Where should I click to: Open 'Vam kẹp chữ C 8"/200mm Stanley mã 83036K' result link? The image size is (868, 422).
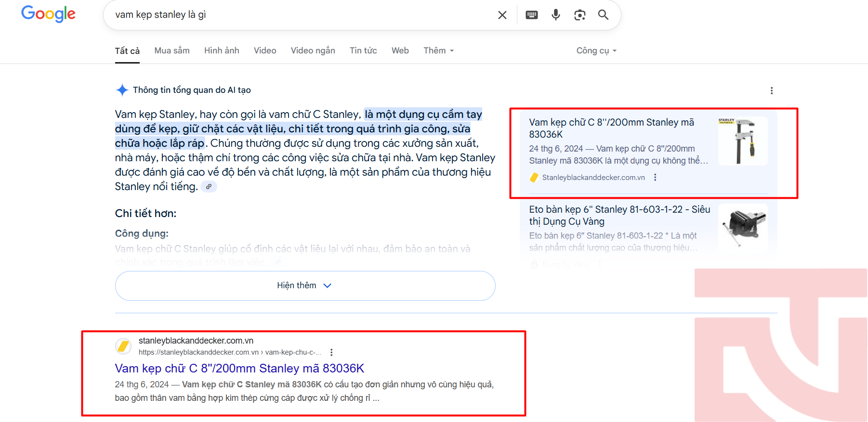point(239,369)
